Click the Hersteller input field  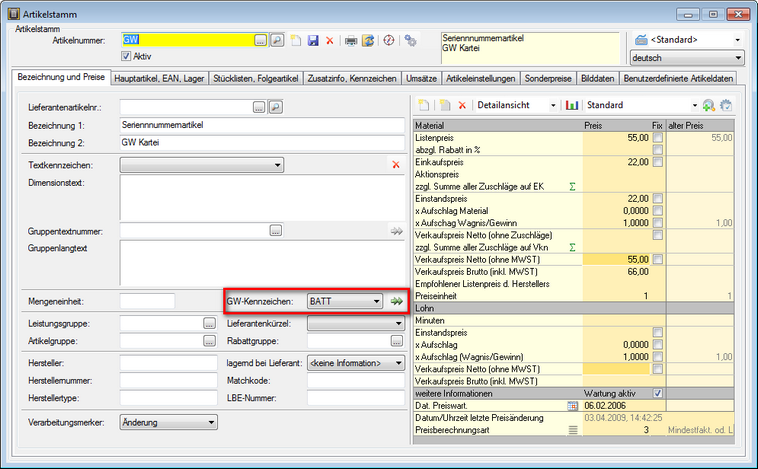(x=169, y=363)
